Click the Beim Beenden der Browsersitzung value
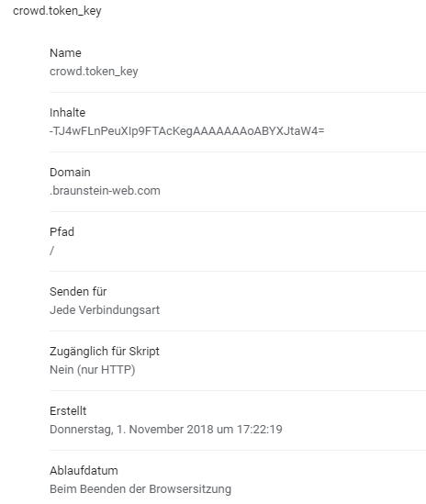 (x=140, y=489)
